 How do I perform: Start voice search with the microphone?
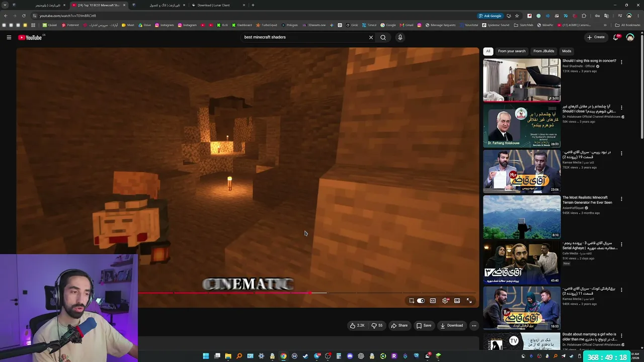pos(400,37)
